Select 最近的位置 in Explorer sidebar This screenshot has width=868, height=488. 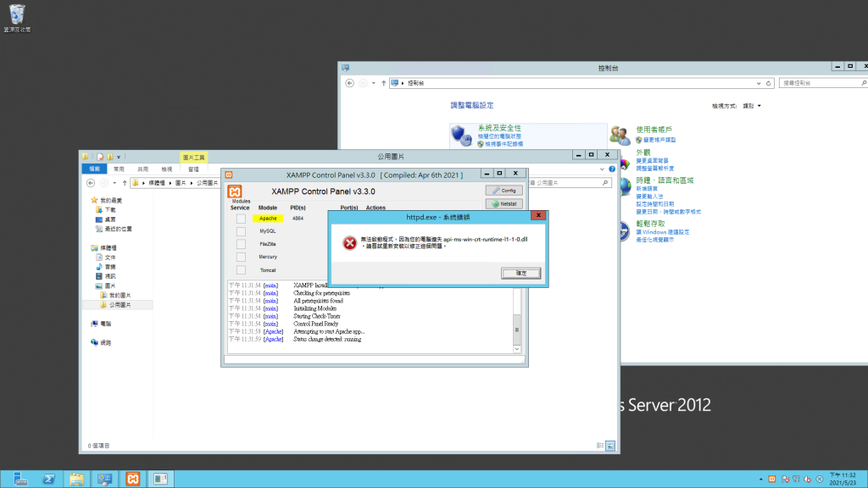(118, 229)
